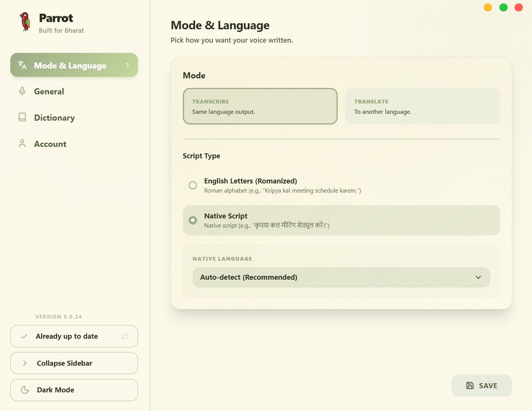The image size is (532, 411).
Task: Click the Parrot bird logo icon
Action: pyautogui.click(x=25, y=22)
